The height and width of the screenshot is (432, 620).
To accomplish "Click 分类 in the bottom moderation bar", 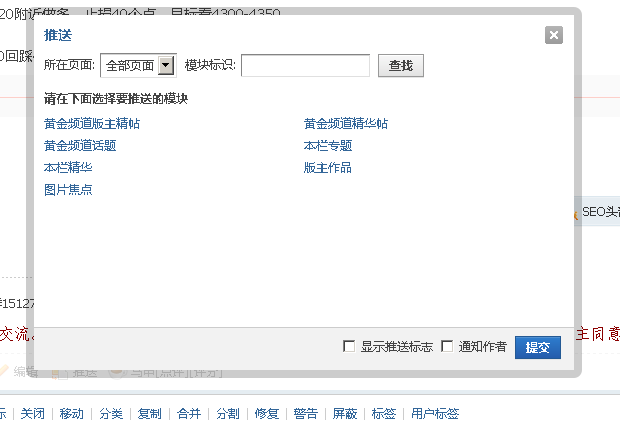I will (111, 414).
